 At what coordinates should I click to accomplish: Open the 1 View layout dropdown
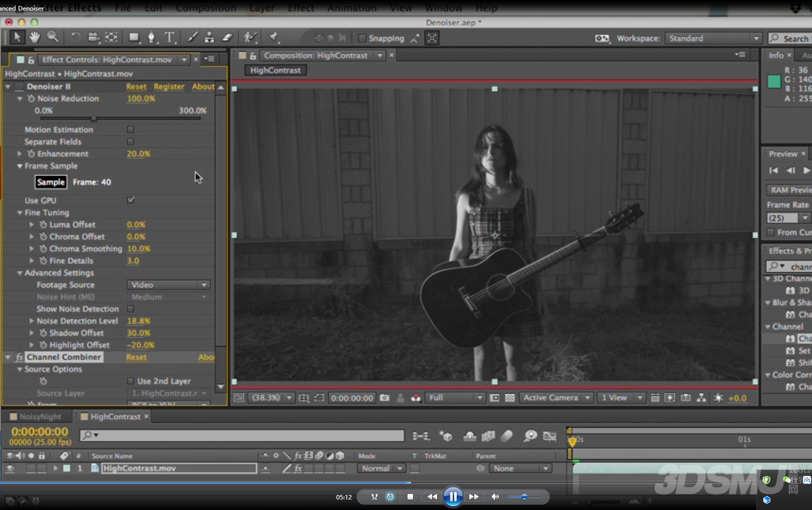[x=621, y=398]
